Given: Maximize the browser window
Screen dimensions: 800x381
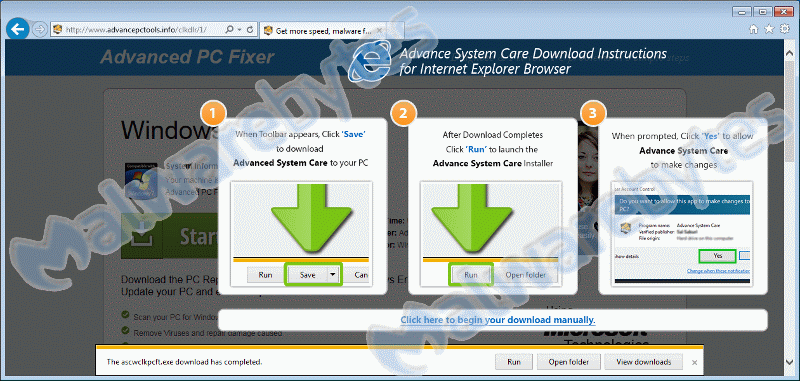Looking at the screenshot, I should tap(763, 11).
